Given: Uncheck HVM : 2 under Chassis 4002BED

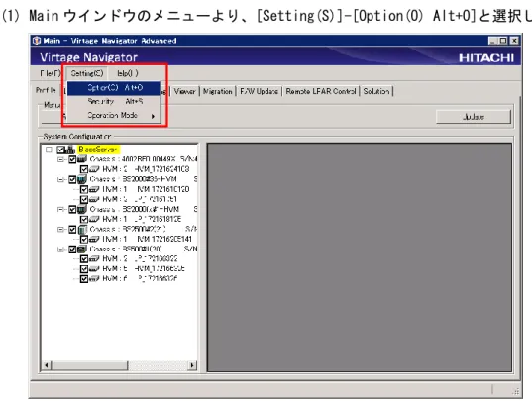Looking at the screenshot, I should [x=84, y=169].
